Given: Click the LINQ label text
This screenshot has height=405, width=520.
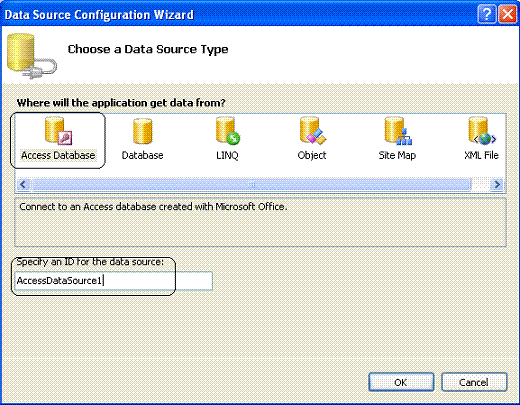Looking at the screenshot, I should tap(227, 155).
